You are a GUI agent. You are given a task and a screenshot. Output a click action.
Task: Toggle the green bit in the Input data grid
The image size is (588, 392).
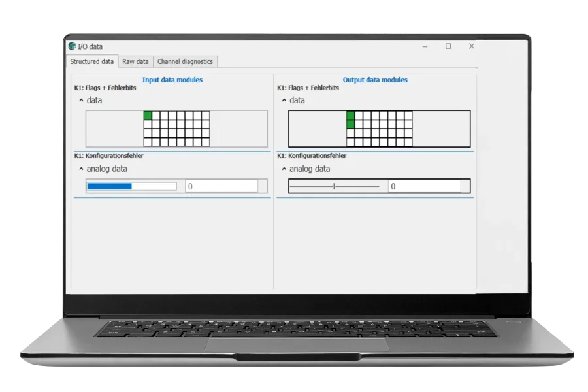(x=148, y=115)
